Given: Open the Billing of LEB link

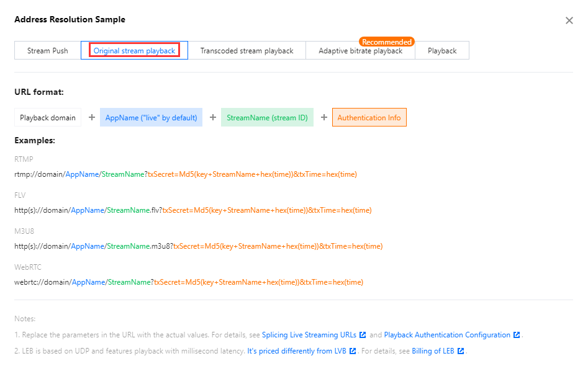Looking at the screenshot, I should [433, 351].
